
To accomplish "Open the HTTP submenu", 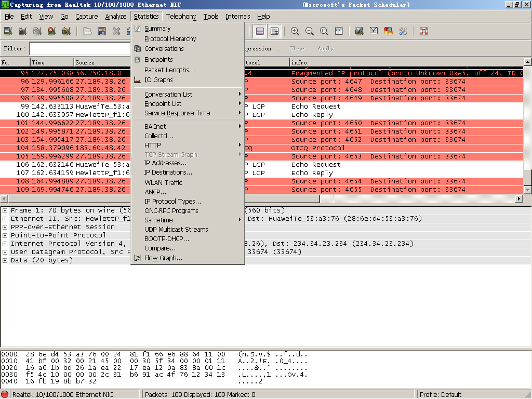I will tap(188, 145).
